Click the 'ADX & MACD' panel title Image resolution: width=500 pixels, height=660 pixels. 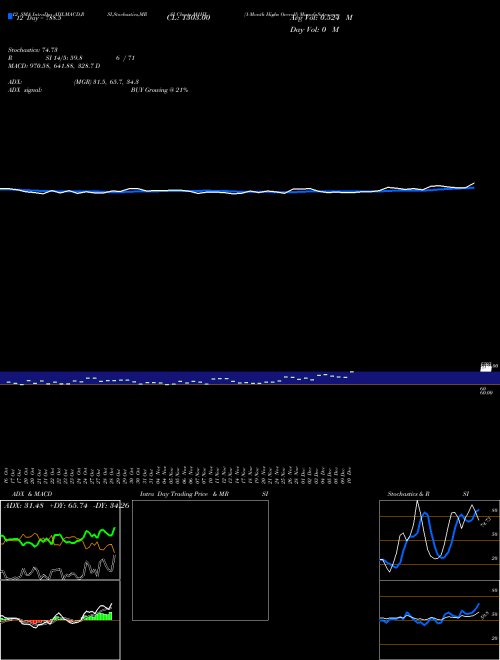click(x=32, y=494)
